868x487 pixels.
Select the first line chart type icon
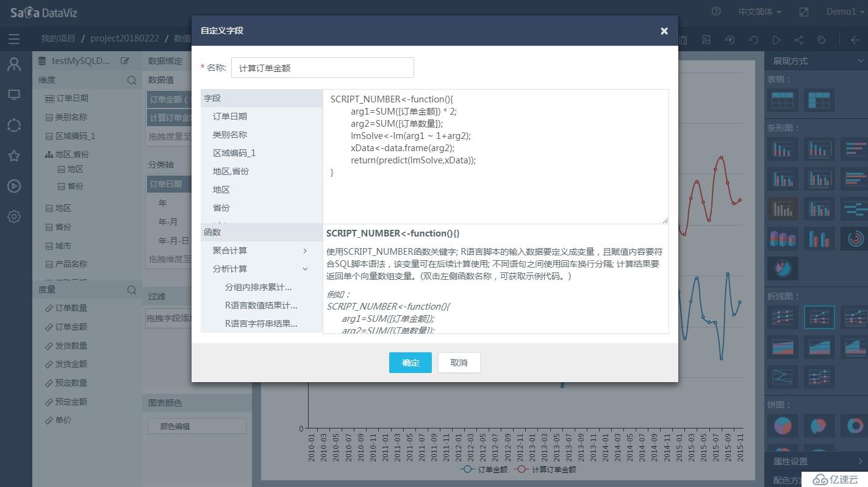point(783,318)
